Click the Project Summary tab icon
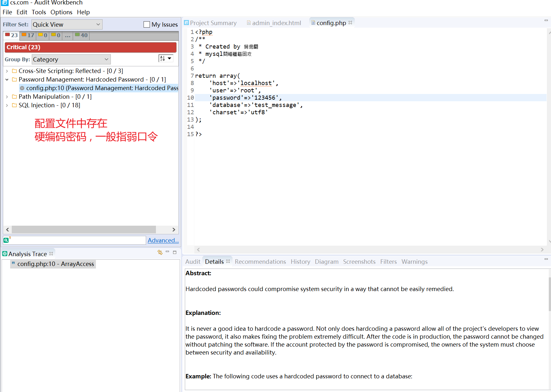The width and height of the screenshot is (551, 392). (x=186, y=23)
